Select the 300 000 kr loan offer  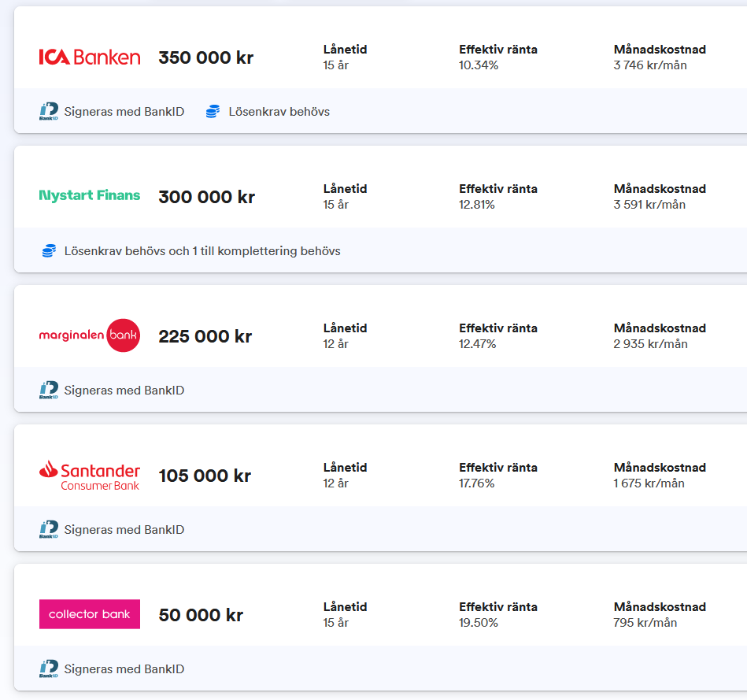tap(206, 198)
